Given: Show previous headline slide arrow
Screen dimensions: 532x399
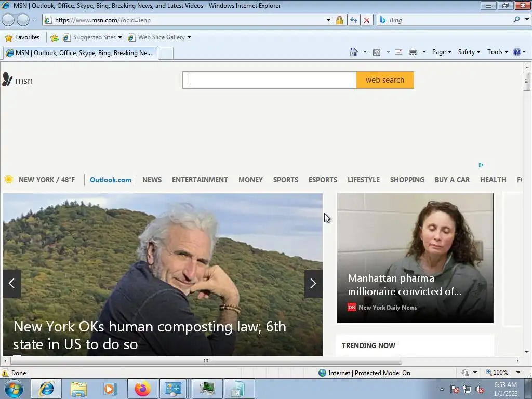Looking at the screenshot, I should [11, 284].
